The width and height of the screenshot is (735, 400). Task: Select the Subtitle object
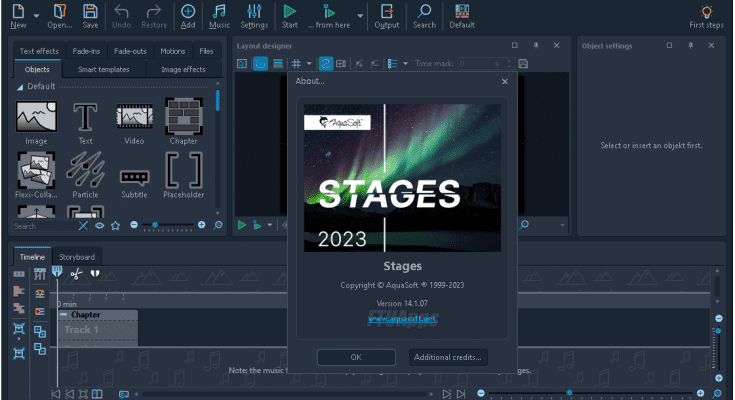(x=135, y=183)
